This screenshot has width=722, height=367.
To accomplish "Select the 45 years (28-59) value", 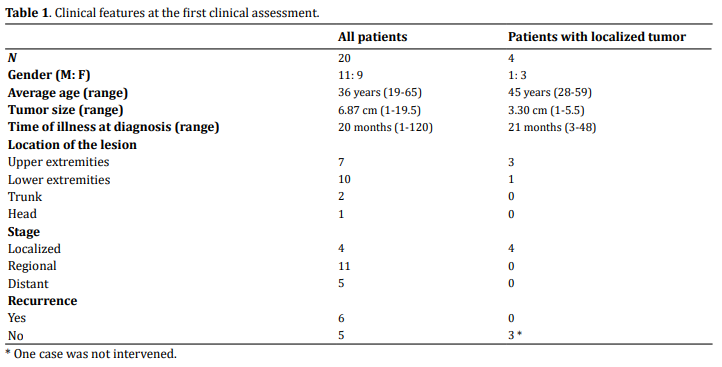I will tap(550, 93).
